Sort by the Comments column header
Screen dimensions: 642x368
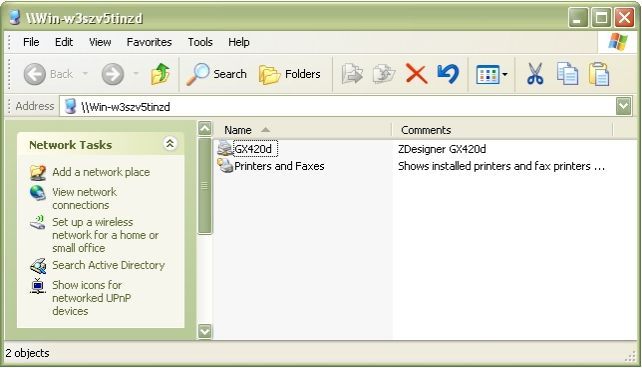502,130
